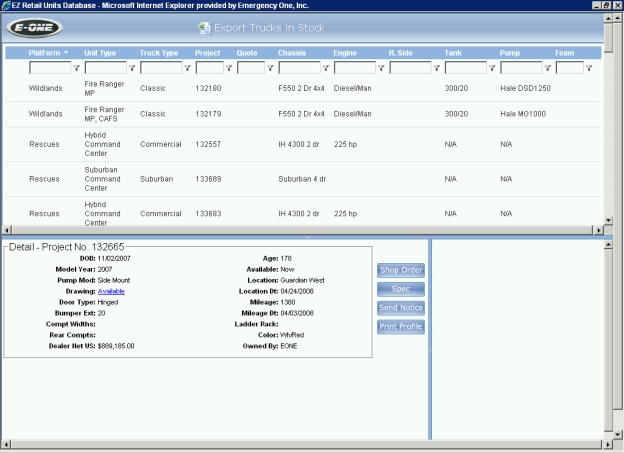Click the Print Profile button

click(x=401, y=327)
